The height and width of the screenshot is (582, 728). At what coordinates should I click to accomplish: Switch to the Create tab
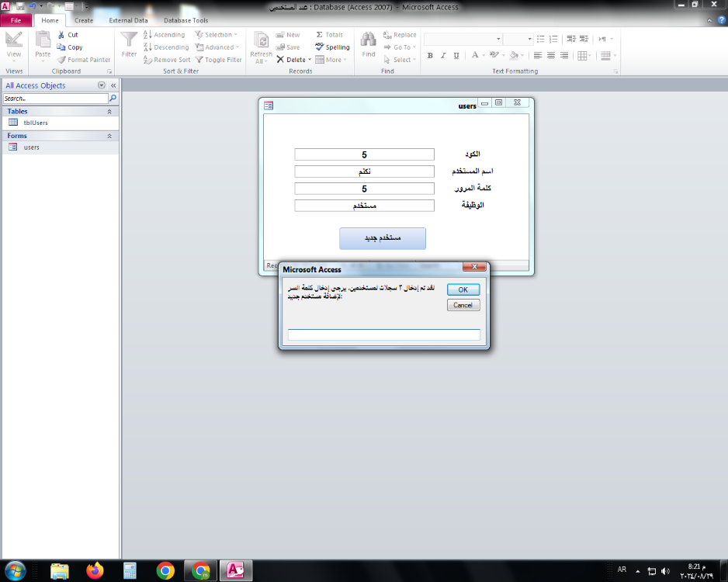pyautogui.click(x=84, y=20)
